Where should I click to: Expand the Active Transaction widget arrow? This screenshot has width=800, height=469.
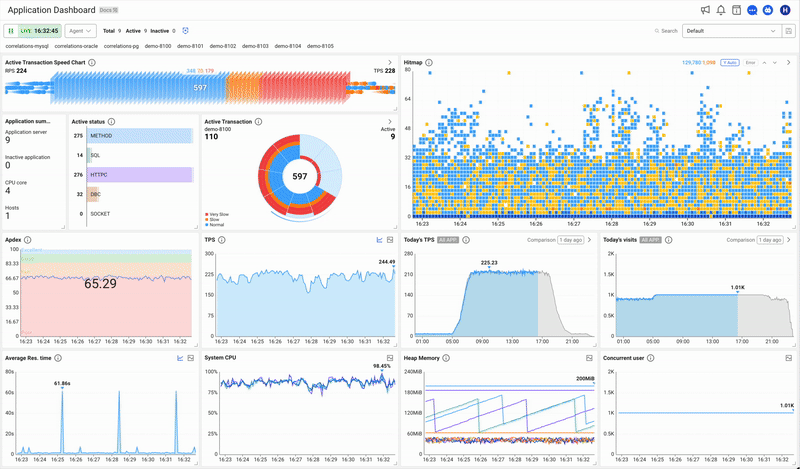pyautogui.click(x=390, y=122)
